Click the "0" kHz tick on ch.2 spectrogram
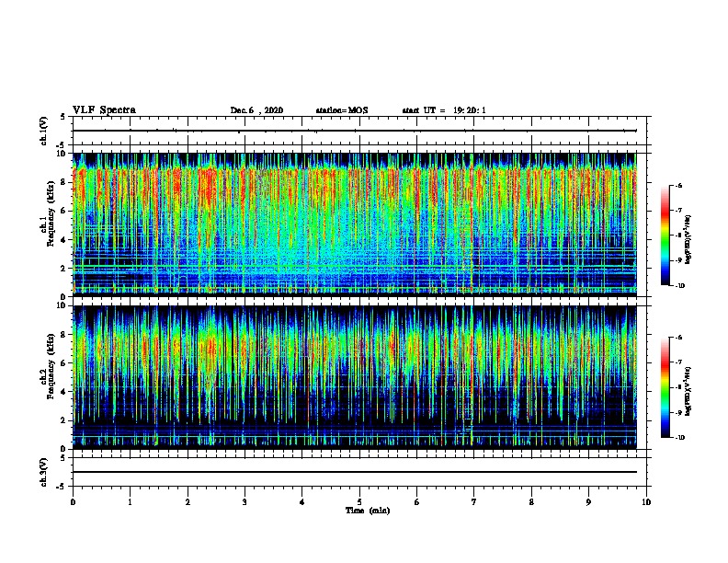This screenshot has height=563, width=728. tap(64, 449)
